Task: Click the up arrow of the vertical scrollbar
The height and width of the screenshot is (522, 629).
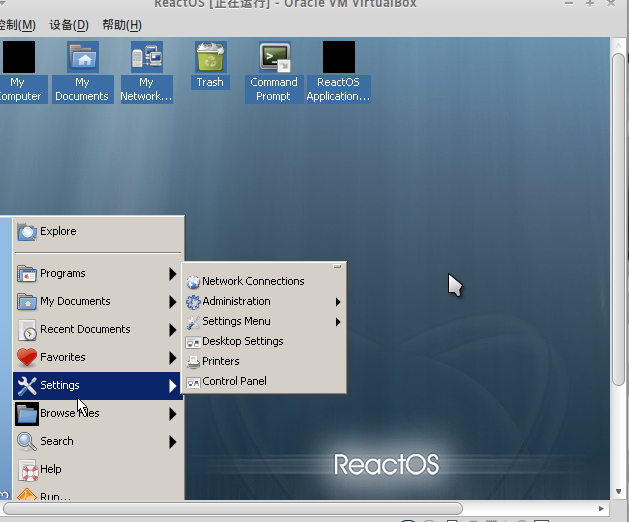Action: [619, 45]
